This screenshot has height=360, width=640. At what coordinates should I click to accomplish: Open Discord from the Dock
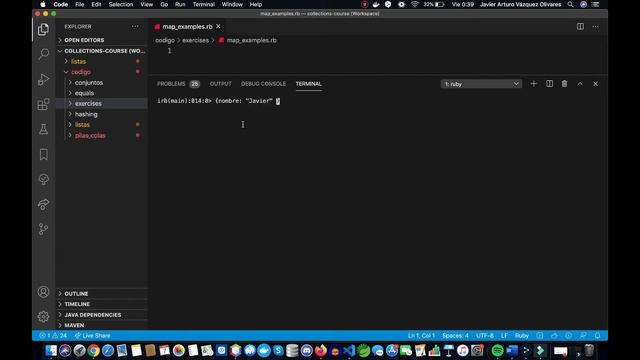pos(307,351)
